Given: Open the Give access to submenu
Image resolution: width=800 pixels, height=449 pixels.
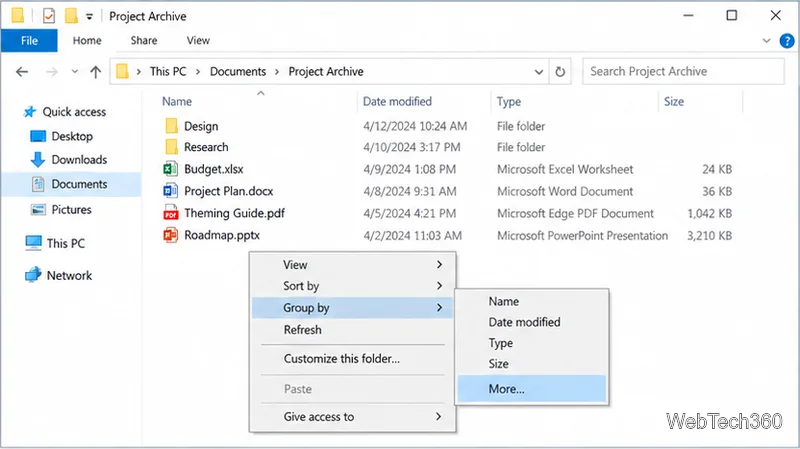Looking at the screenshot, I should click(x=352, y=417).
